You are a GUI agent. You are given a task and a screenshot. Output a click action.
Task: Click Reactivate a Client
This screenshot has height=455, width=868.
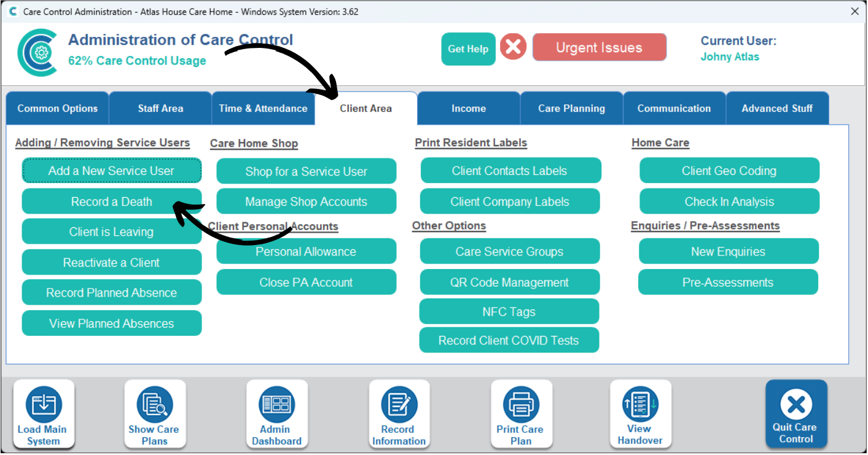(112, 262)
